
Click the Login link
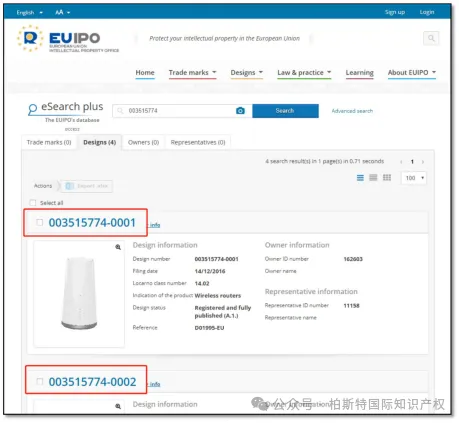427,12
